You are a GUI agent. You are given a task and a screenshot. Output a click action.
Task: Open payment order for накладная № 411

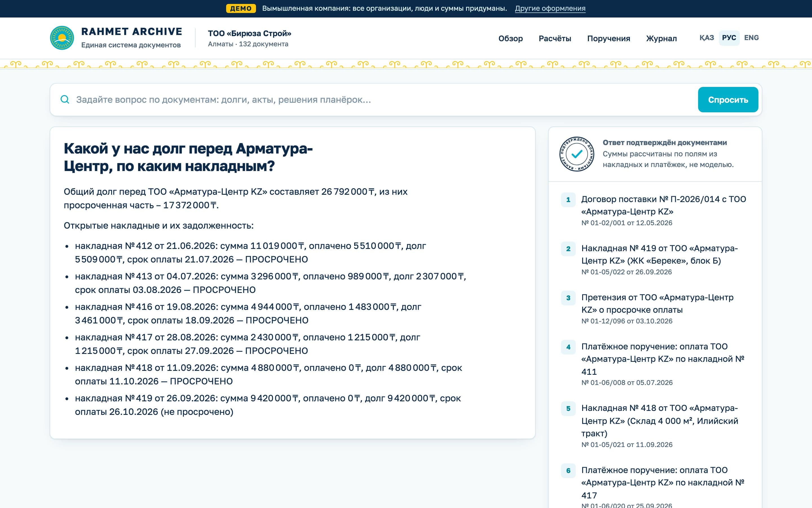tap(663, 359)
